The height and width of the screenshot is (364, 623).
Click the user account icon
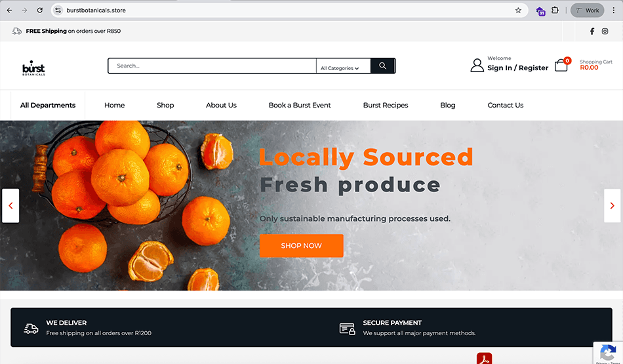pyautogui.click(x=477, y=65)
